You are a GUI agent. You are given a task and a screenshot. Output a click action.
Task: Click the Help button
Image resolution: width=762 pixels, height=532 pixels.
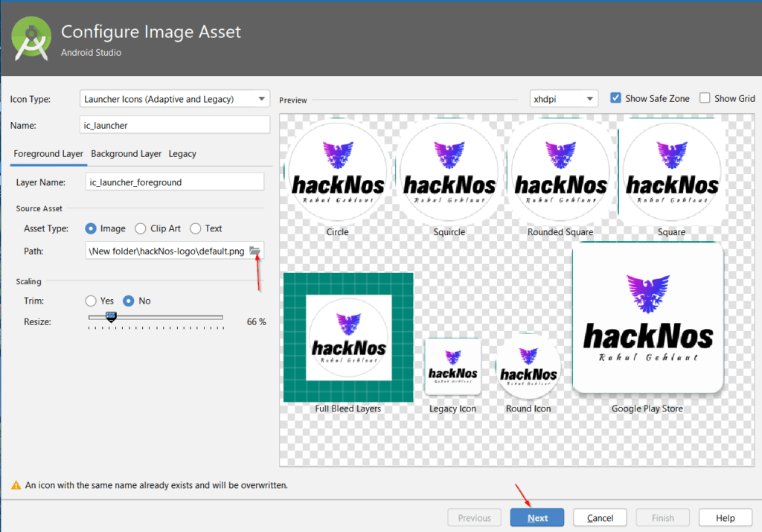725,517
